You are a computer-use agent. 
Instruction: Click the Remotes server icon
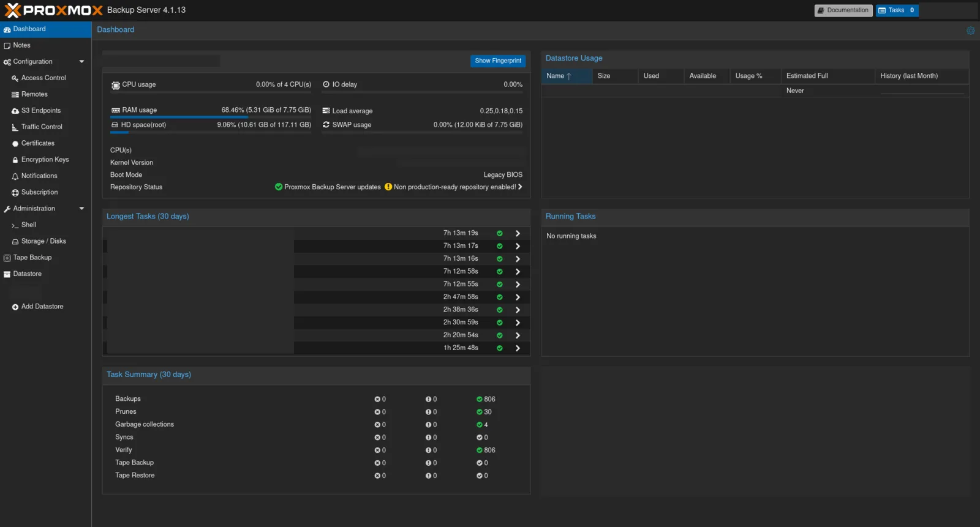[x=15, y=95]
